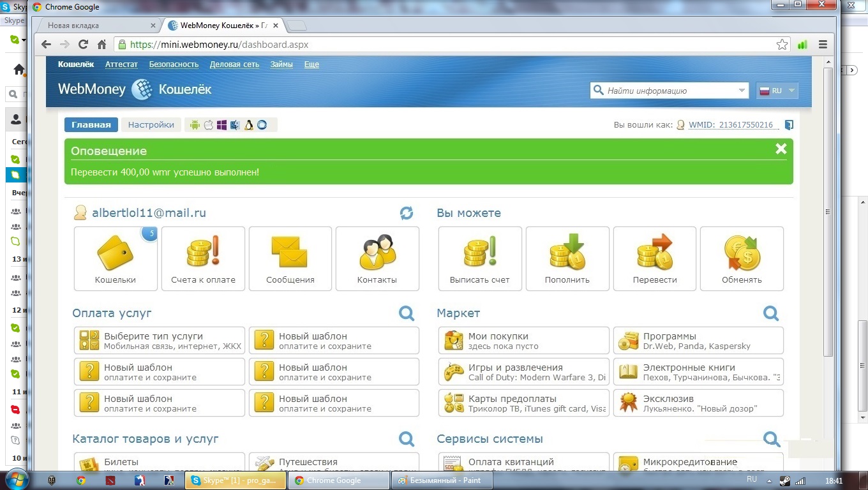Open Билеты catalog item
This screenshot has height=490, width=868.
[160, 463]
